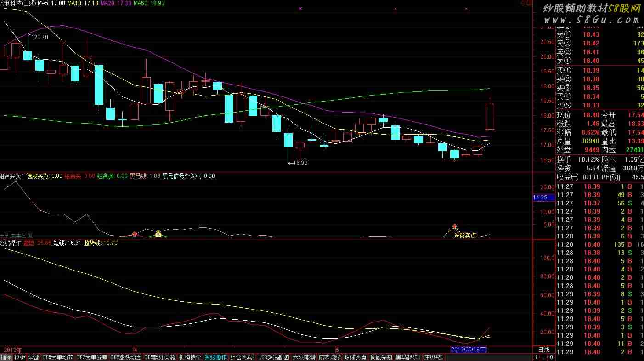Click the red diamond icon at top right

523,3
